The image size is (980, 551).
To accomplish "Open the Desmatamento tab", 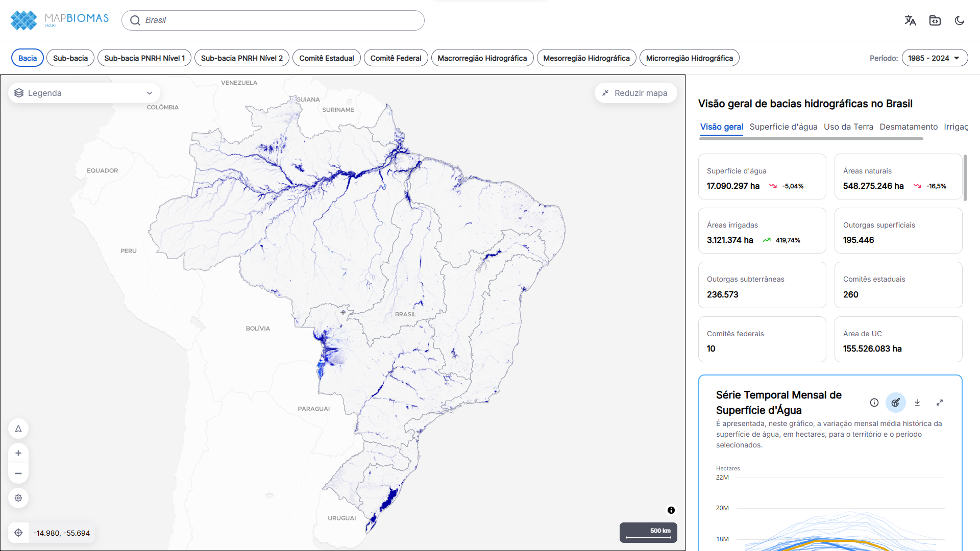I will coord(908,127).
